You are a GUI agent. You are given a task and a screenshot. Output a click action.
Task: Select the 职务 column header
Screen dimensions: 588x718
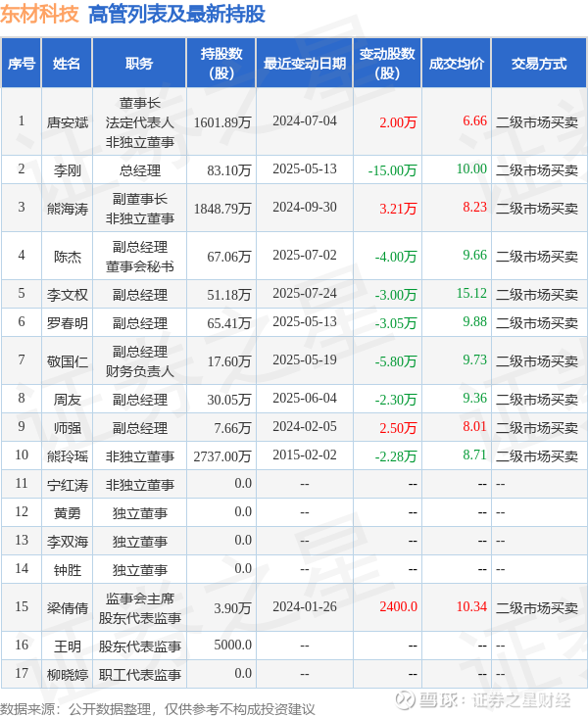coord(139,64)
